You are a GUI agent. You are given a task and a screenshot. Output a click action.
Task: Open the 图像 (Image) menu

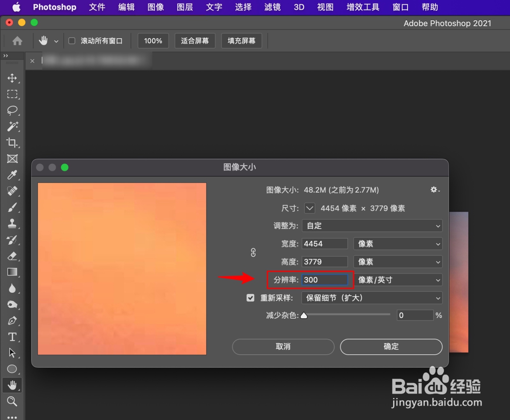click(x=156, y=7)
